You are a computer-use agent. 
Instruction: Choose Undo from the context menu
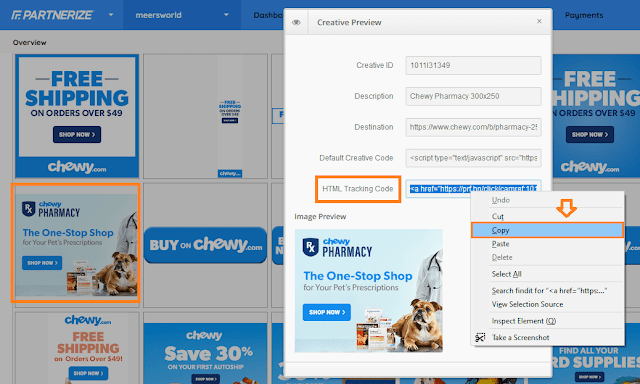click(x=547, y=200)
